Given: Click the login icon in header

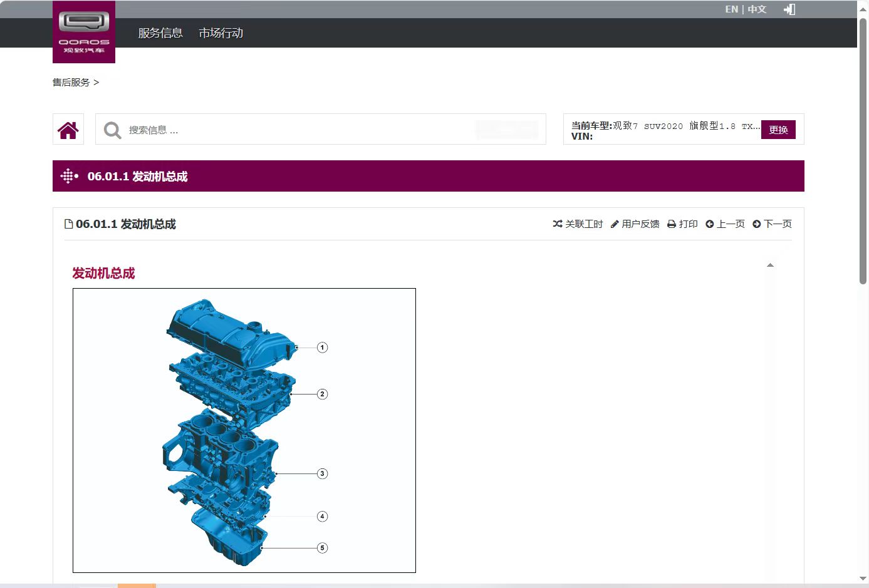Looking at the screenshot, I should [789, 9].
